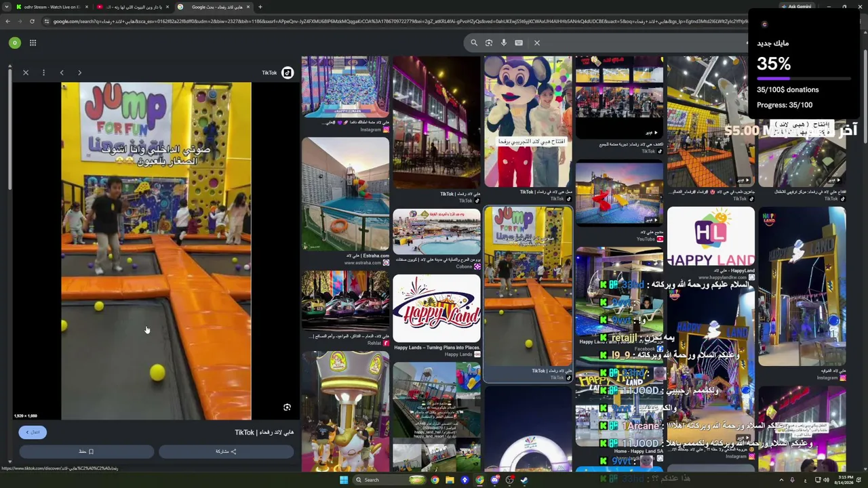Close the YouTube tab
Viewport: 868px width, 488px height.
166,7
